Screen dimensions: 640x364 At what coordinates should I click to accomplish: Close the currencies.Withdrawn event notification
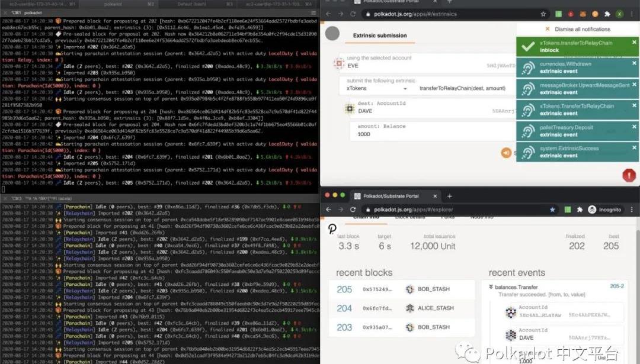tap(634, 63)
